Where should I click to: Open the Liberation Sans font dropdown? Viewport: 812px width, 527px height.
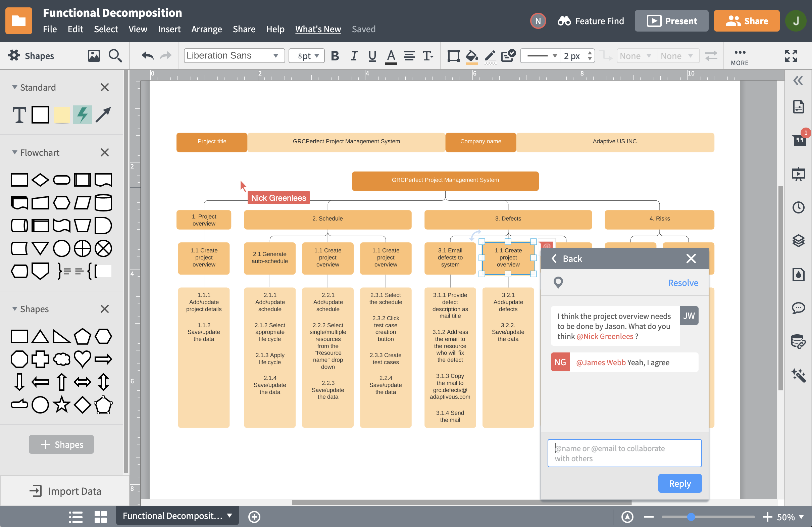pos(234,55)
